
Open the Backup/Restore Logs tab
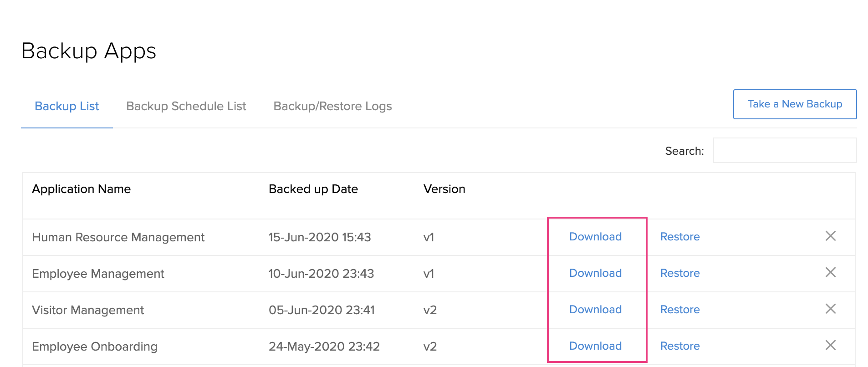(332, 106)
